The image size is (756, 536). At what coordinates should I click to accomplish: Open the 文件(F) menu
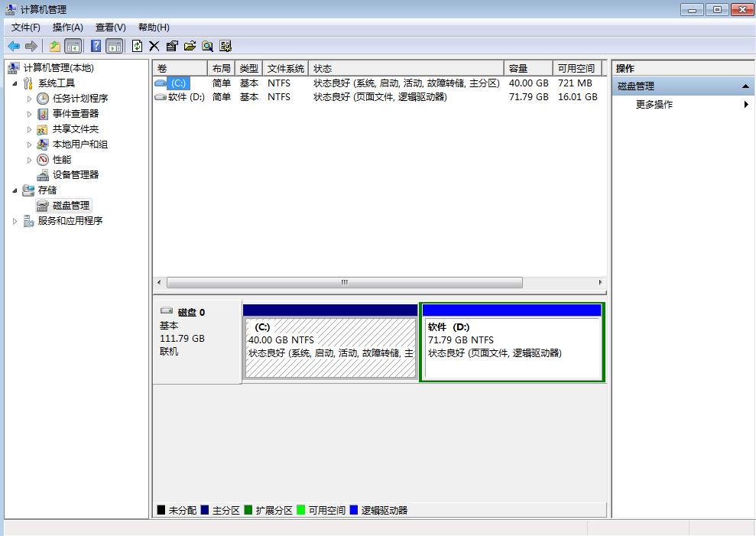[x=26, y=28]
